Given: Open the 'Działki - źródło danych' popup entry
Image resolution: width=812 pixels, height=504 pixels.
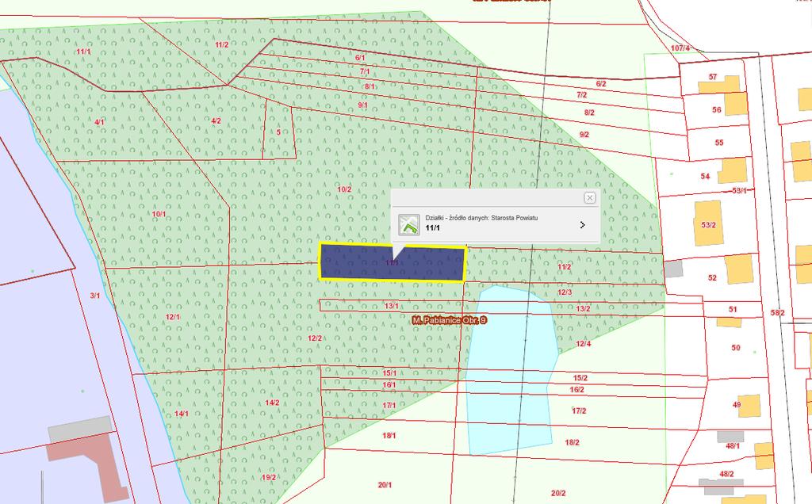Looking at the screenshot, I should (496, 224).
